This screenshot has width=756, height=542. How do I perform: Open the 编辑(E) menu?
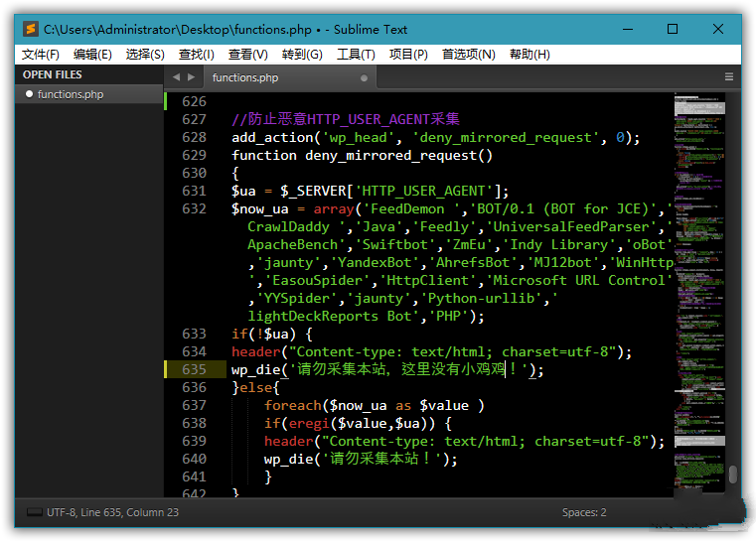point(92,55)
